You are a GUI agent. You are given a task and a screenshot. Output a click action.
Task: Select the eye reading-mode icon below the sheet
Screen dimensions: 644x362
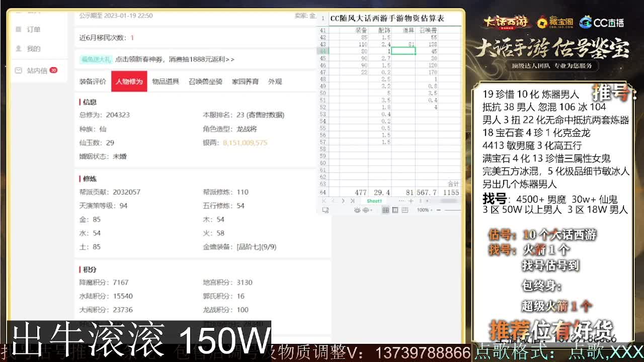(358, 211)
